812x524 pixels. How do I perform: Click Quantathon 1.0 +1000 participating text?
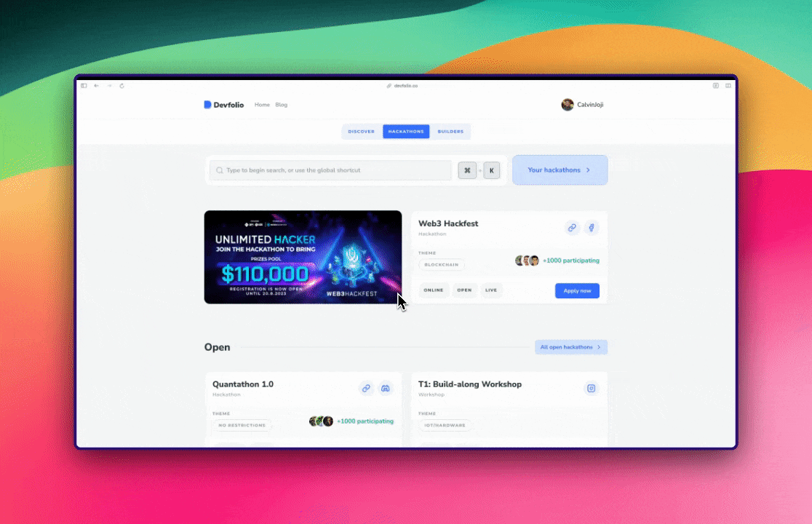click(x=365, y=421)
